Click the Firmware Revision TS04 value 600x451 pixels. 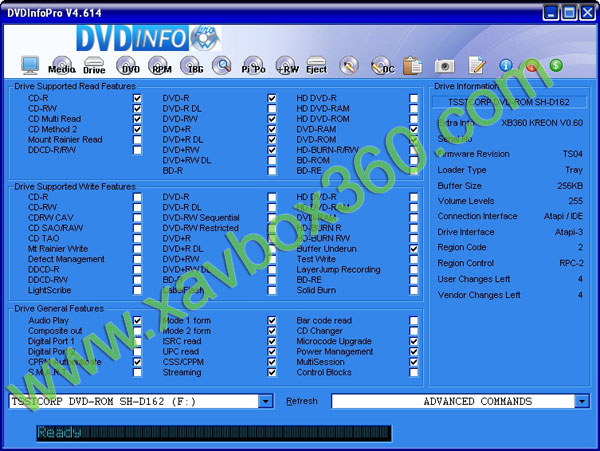tap(572, 154)
